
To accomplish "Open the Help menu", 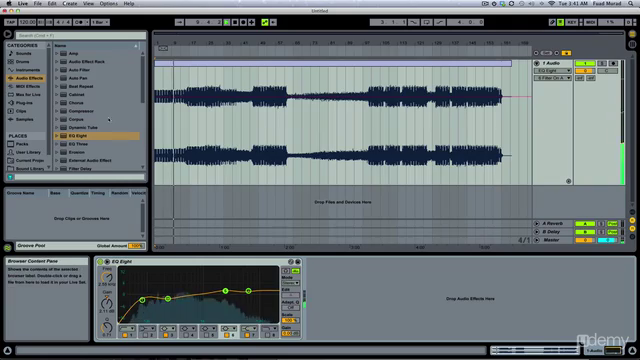I will pos(129,4).
